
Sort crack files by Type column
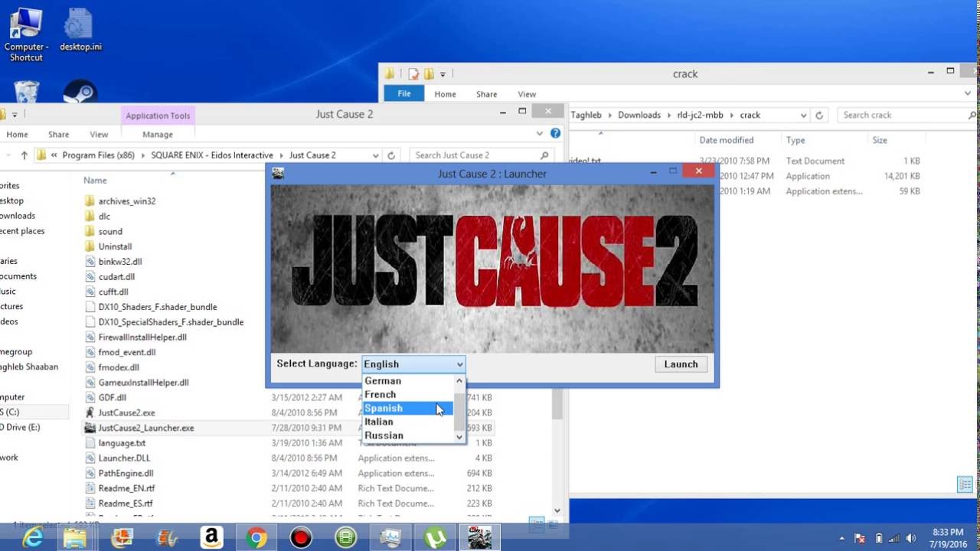(795, 140)
